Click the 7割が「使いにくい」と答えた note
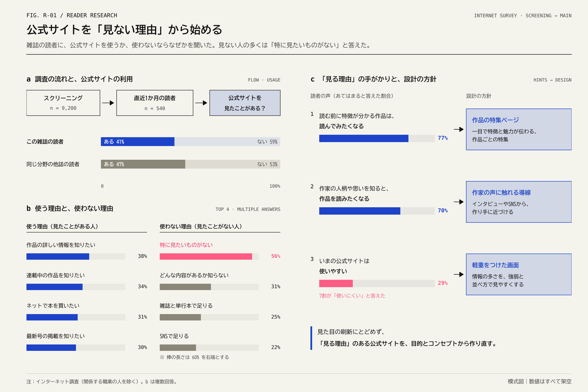This screenshot has width=588, height=392. (x=352, y=296)
